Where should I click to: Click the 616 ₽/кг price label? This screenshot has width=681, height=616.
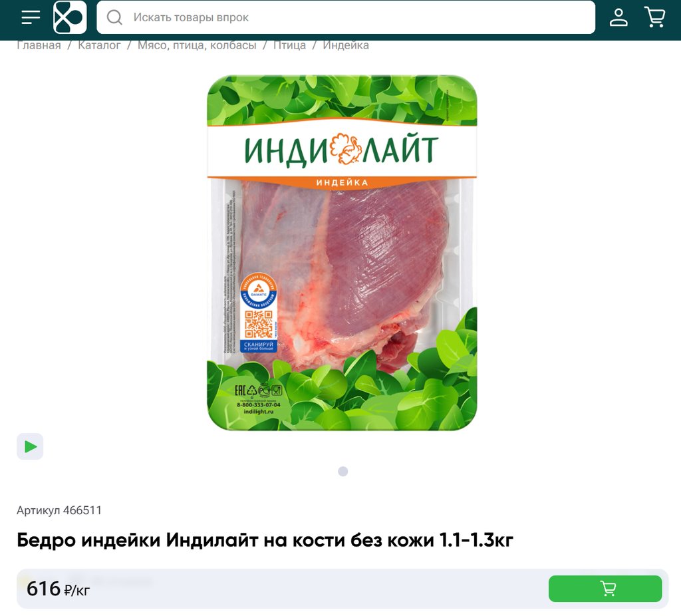point(59,589)
